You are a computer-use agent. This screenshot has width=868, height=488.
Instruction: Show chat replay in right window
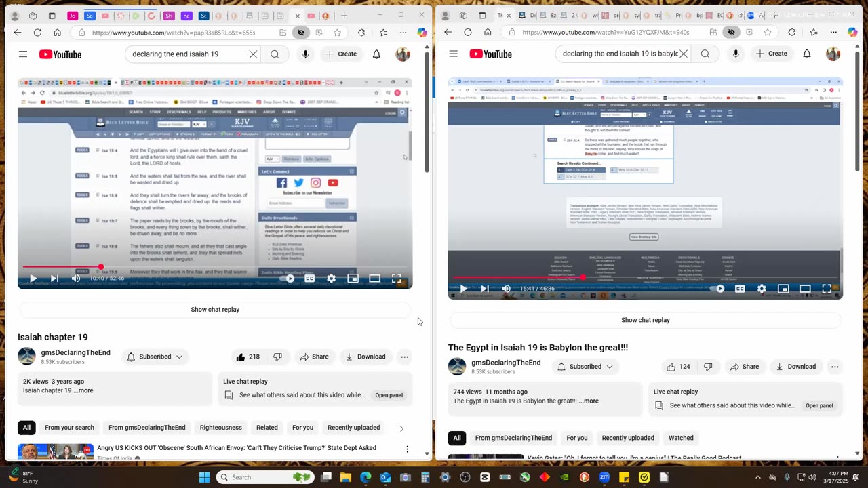click(x=646, y=320)
